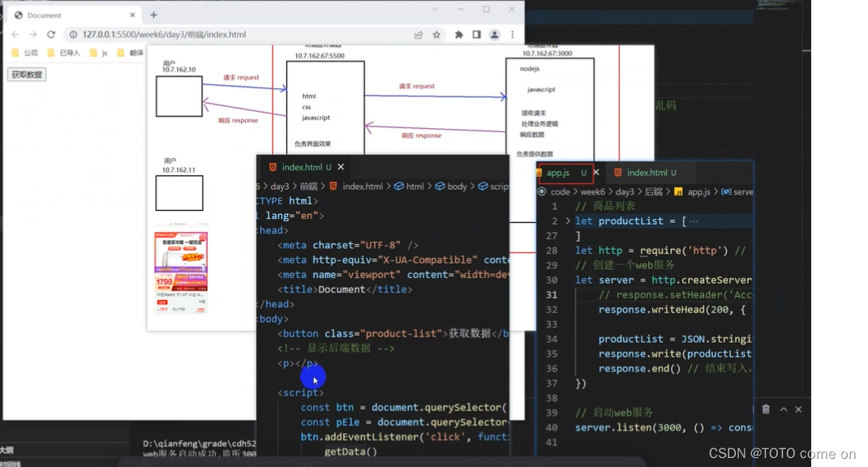
Task: Close the app.js editor tab
Action: point(596,173)
